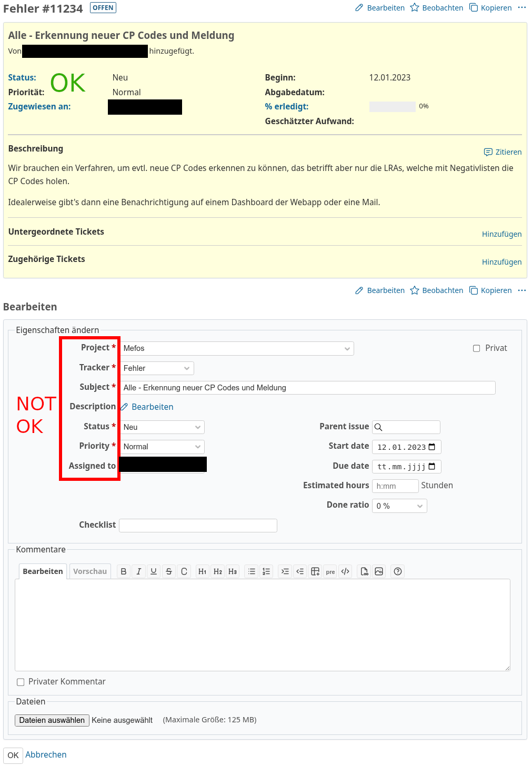
Task: Select the Bearbeiten tab of comment editor
Action: tap(43, 571)
